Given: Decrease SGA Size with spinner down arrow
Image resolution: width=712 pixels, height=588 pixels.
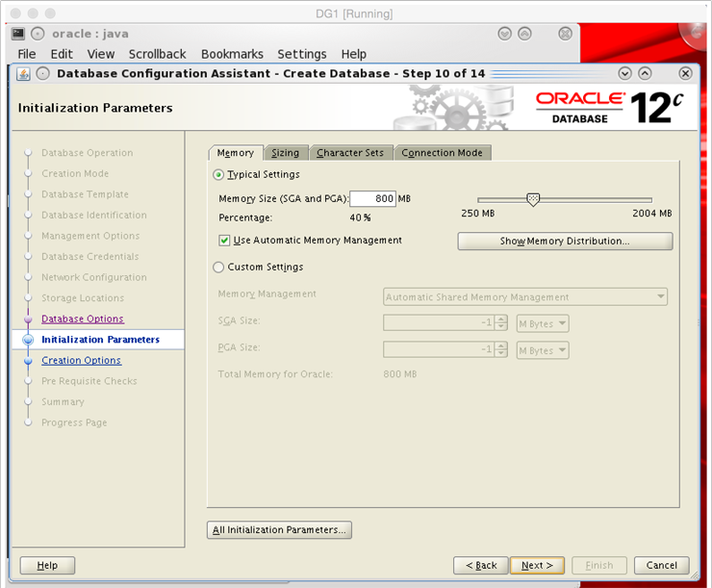Looking at the screenshot, I should [501, 327].
